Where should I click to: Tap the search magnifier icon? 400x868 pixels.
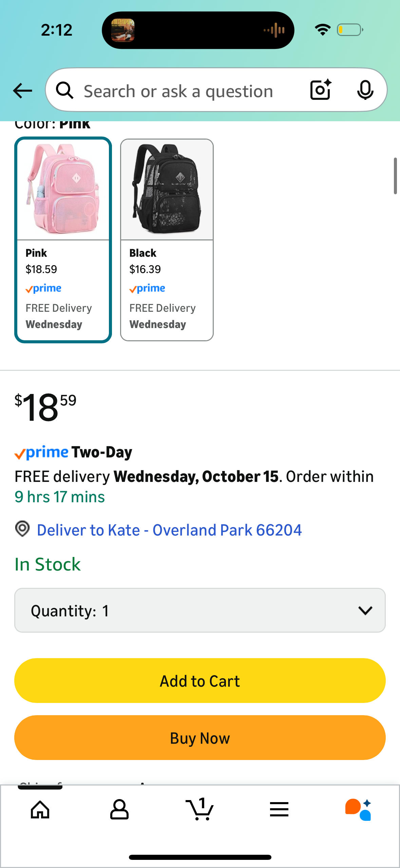pyautogui.click(x=64, y=91)
